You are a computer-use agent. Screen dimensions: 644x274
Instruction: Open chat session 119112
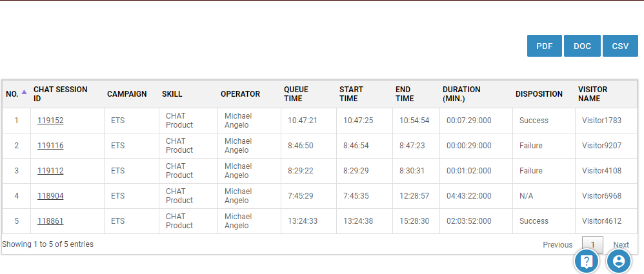[50, 171]
